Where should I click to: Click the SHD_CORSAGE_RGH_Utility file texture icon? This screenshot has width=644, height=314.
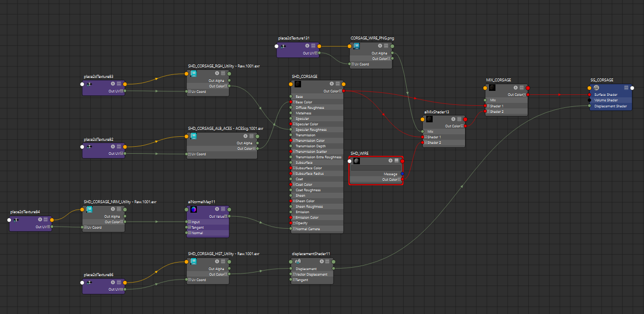click(194, 73)
